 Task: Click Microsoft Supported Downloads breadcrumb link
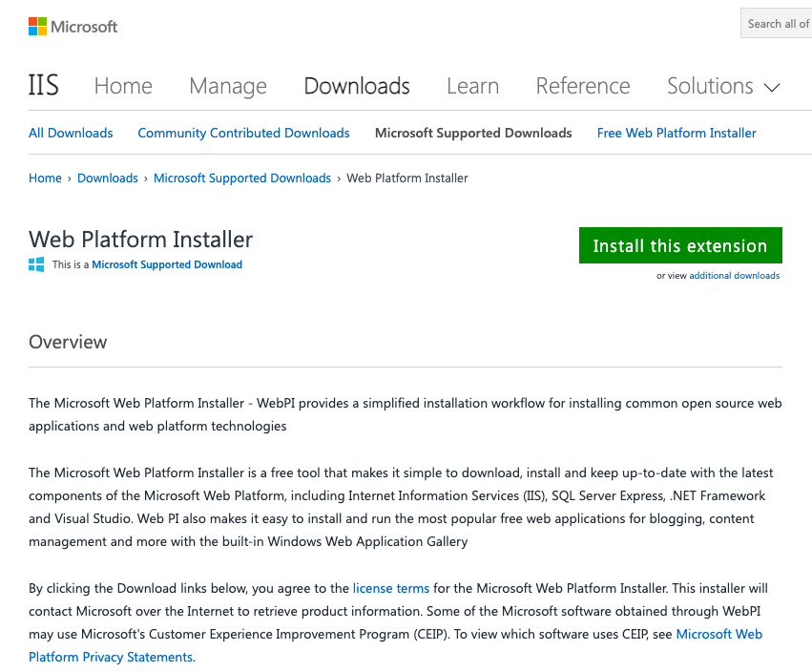[242, 178]
